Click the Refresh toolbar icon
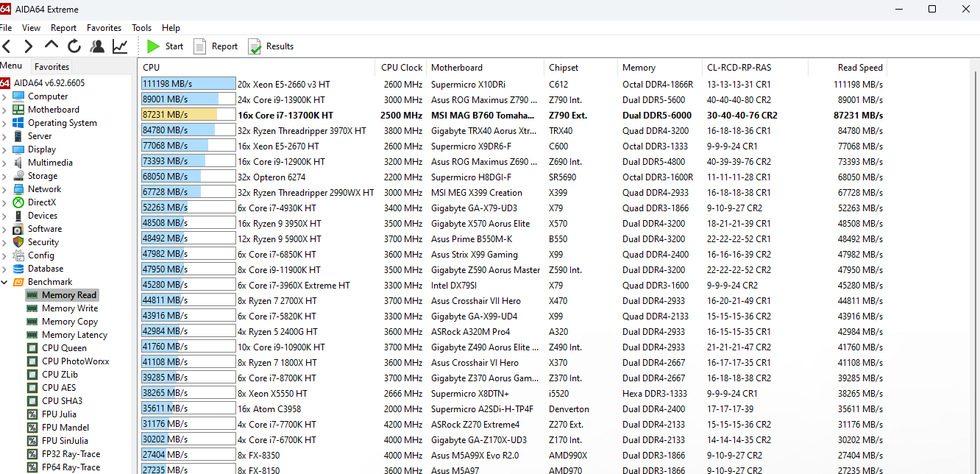Image resolution: width=980 pixels, height=474 pixels. [x=74, y=46]
